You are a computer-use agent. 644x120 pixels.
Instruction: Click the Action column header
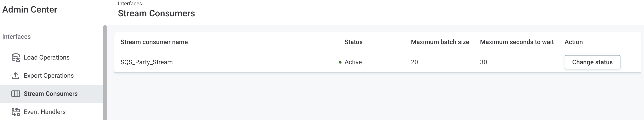click(x=574, y=42)
